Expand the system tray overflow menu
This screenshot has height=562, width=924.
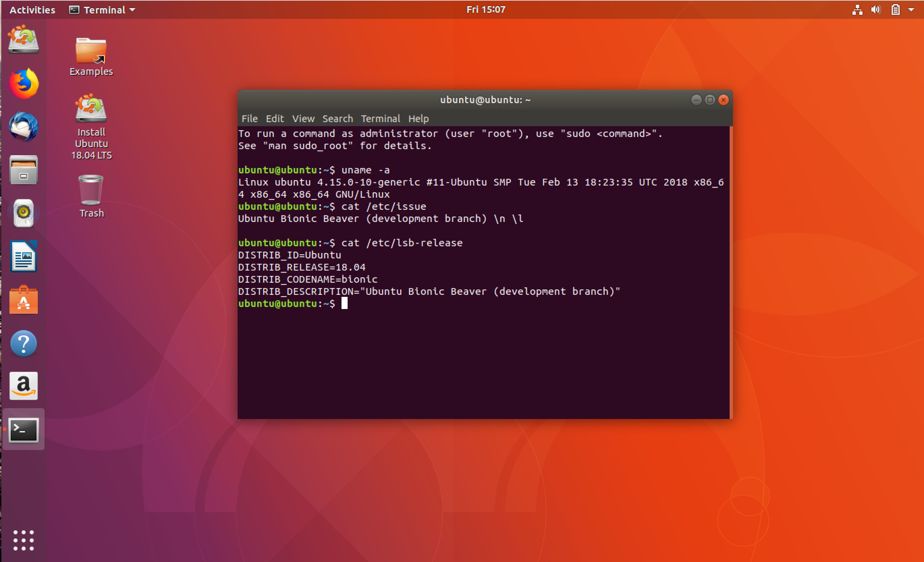[x=913, y=8]
